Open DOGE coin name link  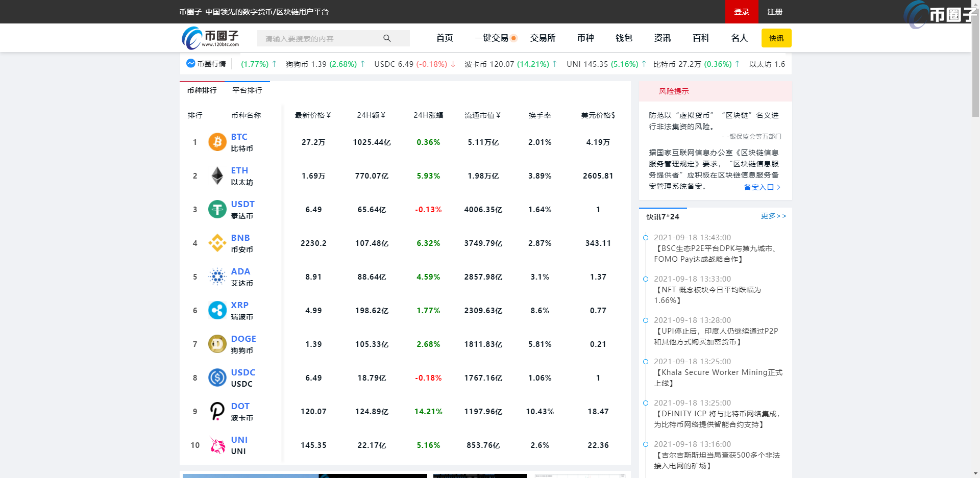point(243,339)
